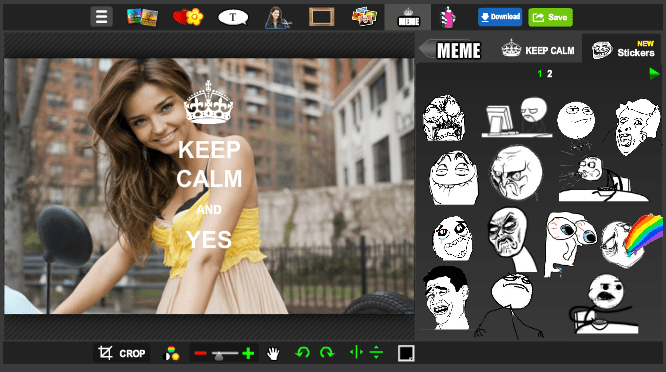Click the CROP button
Screen dimensions: 666x372
[x=121, y=353]
